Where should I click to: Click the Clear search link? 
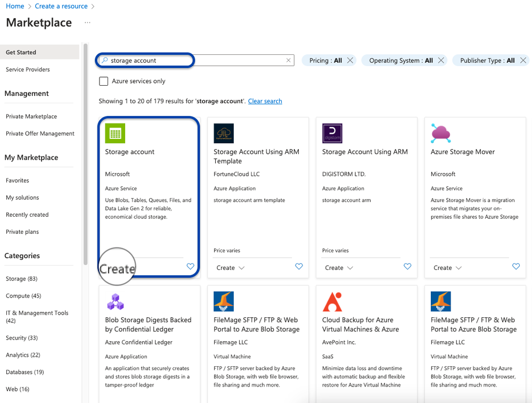click(265, 101)
